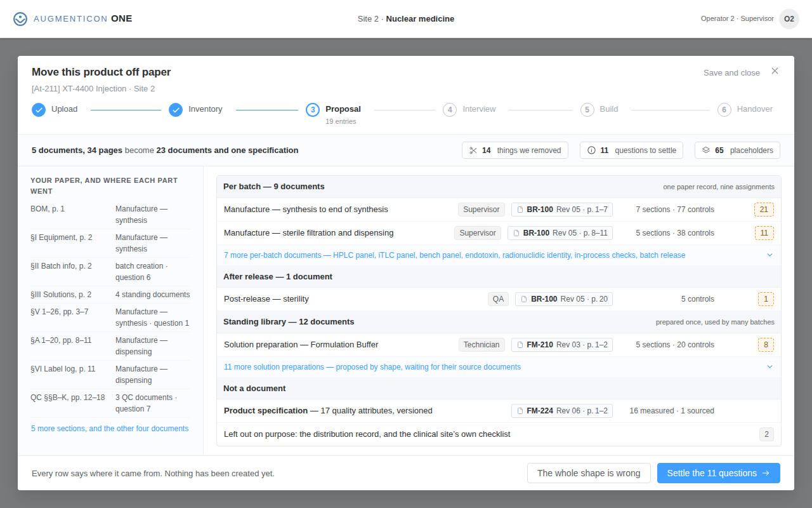Click Save and close link
The image size is (812, 508).
click(731, 72)
